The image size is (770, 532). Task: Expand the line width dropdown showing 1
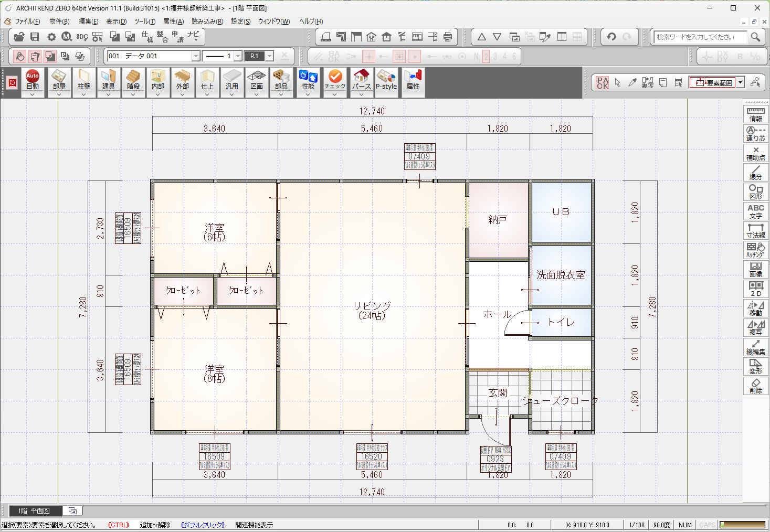click(238, 56)
